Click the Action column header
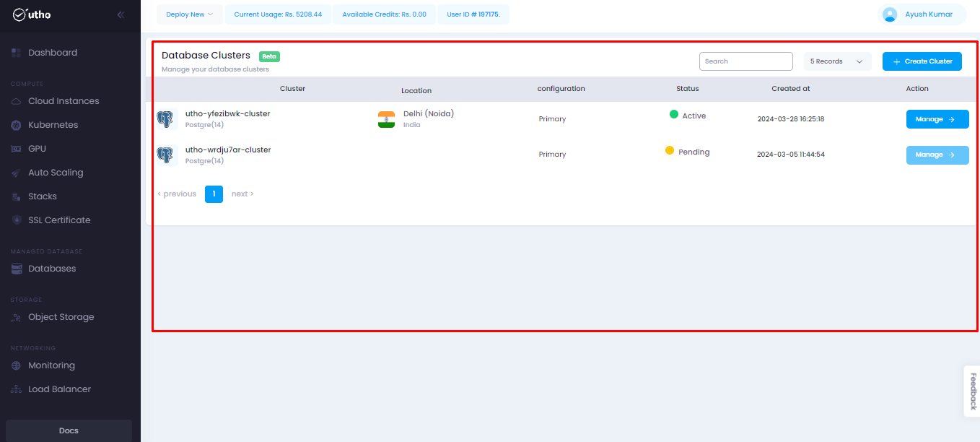The width and height of the screenshot is (980, 442). [917, 89]
